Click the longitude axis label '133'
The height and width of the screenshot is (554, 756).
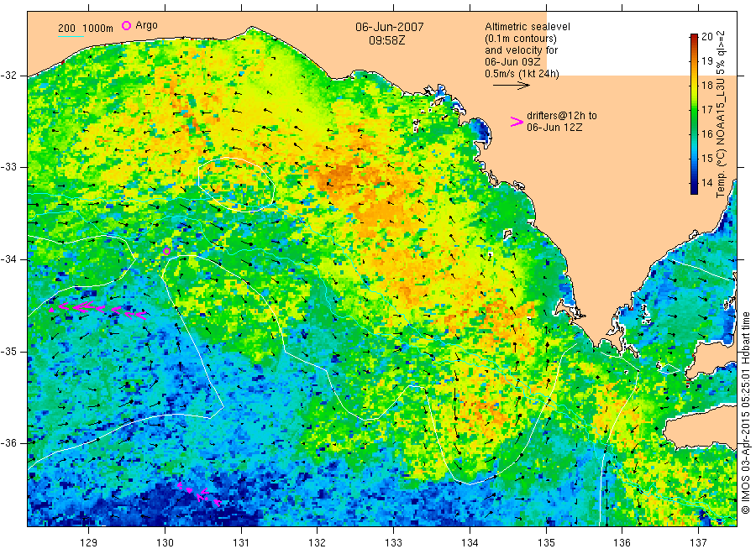coord(393,542)
